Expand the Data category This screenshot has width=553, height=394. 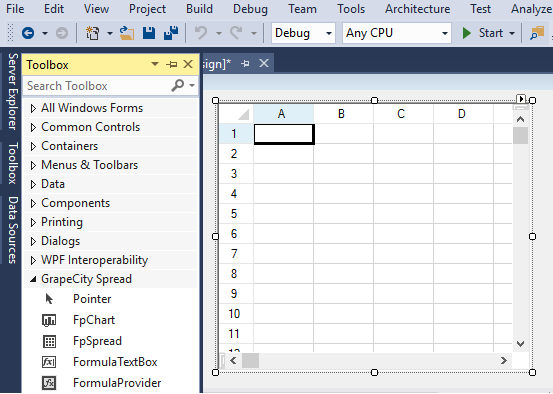33,184
